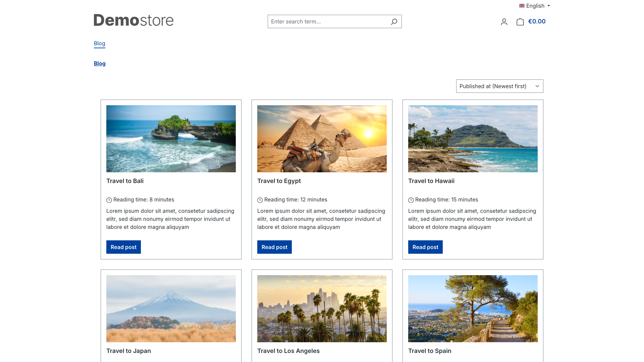
Task: Open the Published at sorting dropdown
Action: click(500, 86)
